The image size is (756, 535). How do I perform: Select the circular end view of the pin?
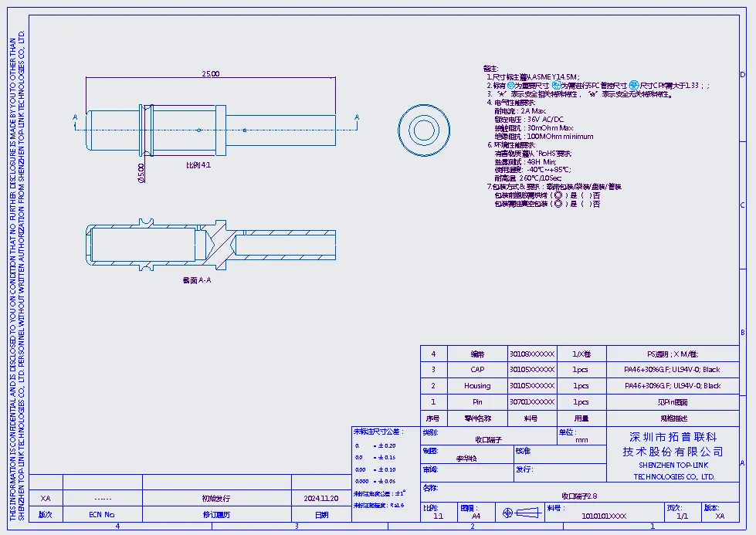424,128
